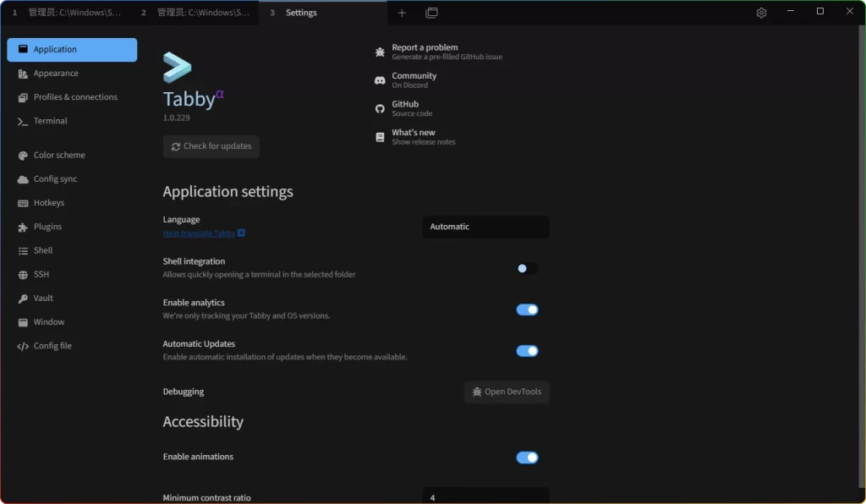Open the Language dropdown

[485, 227]
